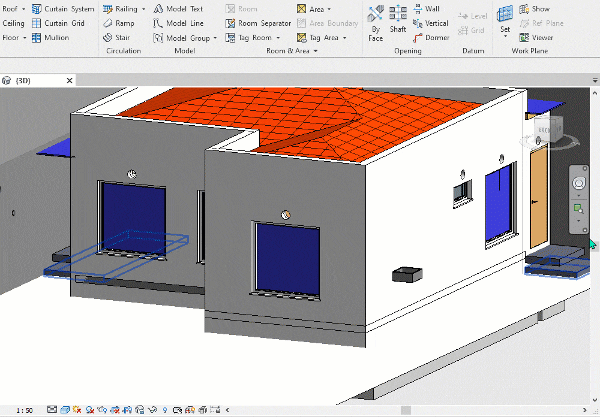Toggle Shadows in view control bar

90,410
